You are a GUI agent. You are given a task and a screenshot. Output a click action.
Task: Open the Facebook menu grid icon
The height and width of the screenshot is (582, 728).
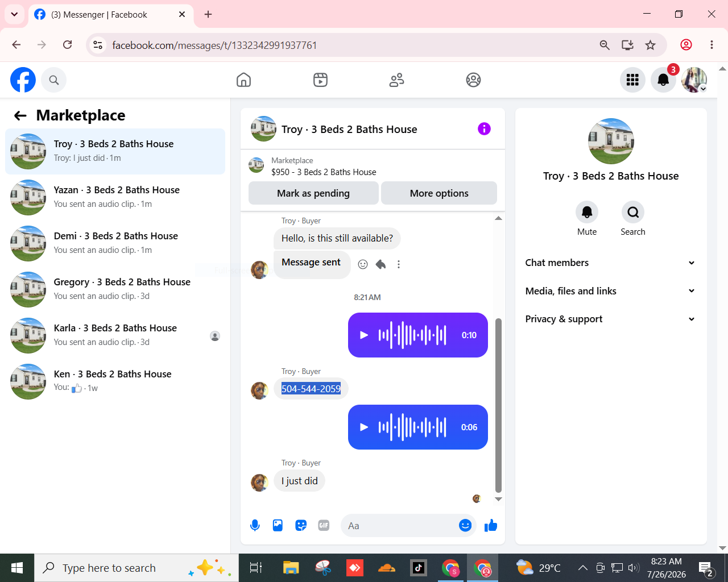(x=632, y=80)
